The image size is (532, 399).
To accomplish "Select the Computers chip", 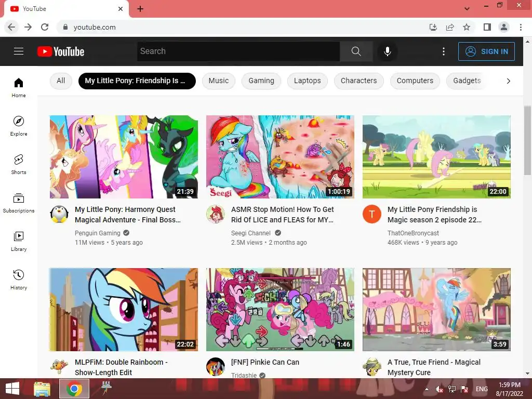I will [415, 81].
